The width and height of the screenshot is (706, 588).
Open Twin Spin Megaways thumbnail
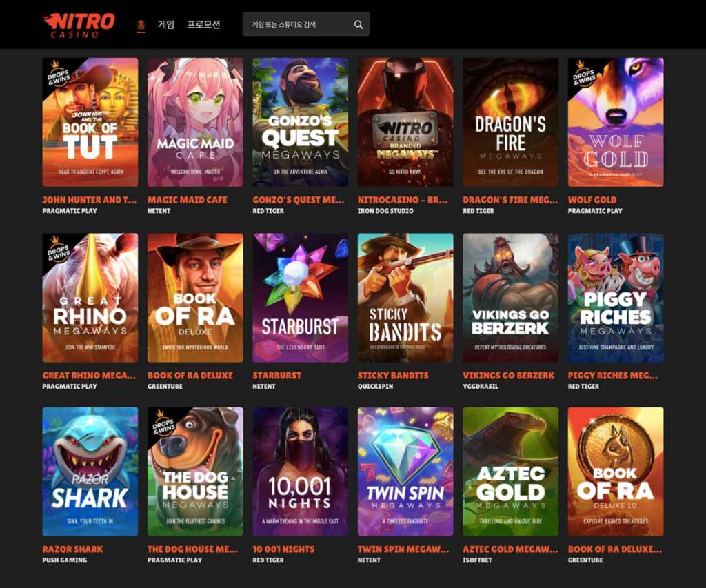[405, 472]
